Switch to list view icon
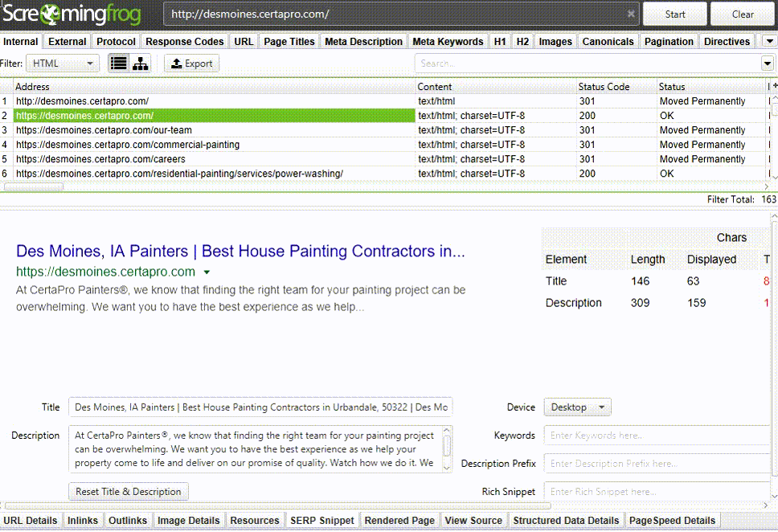The height and width of the screenshot is (532, 778). click(119, 63)
